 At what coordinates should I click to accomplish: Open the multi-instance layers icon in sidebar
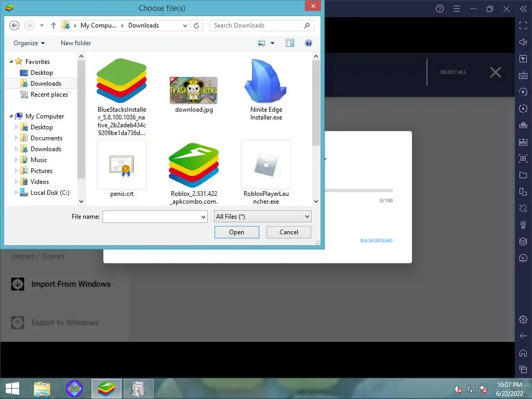[x=523, y=242]
